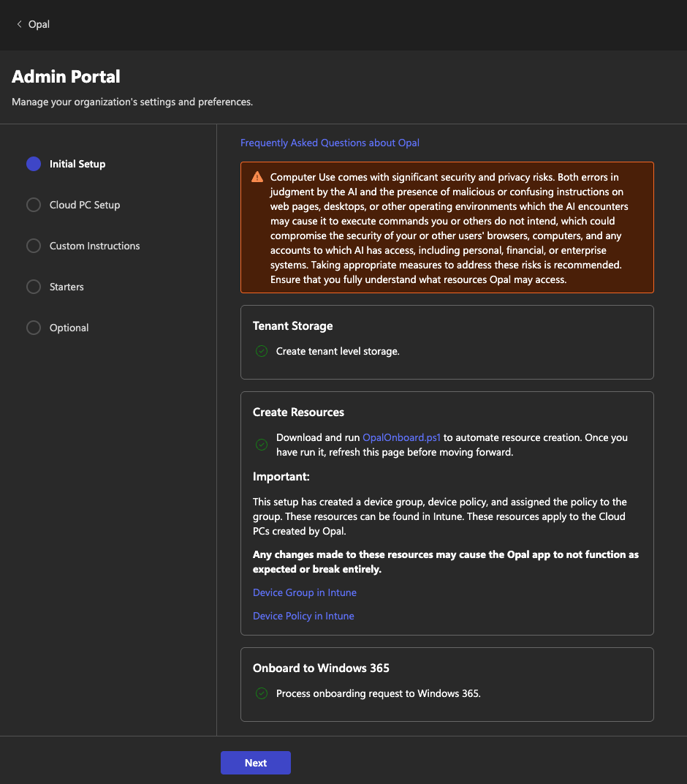This screenshot has width=687, height=784.
Task: Click the orange warning triangle icon
Action: pyautogui.click(x=257, y=177)
